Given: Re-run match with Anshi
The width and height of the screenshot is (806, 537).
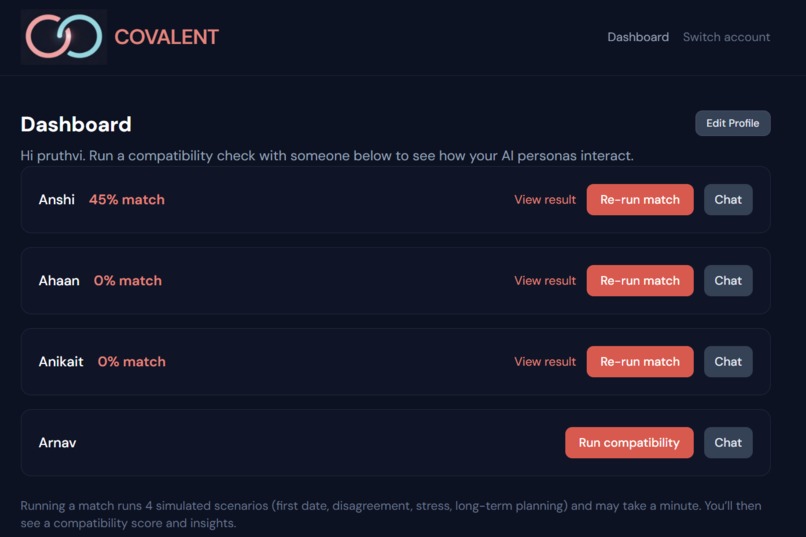Looking at the screenshot, I should [x=640, y=200].
